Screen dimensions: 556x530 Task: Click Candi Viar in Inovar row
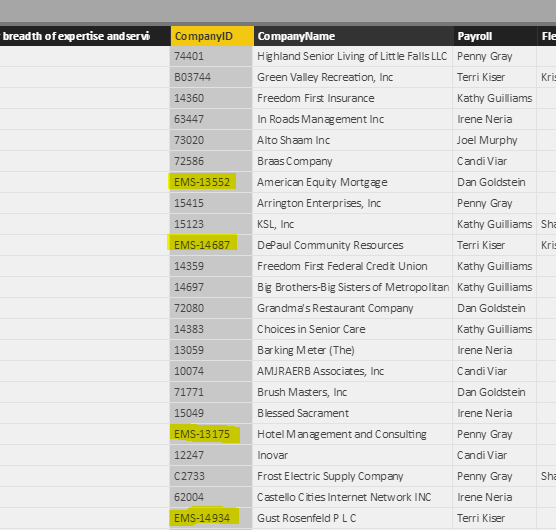pos(494,455)
